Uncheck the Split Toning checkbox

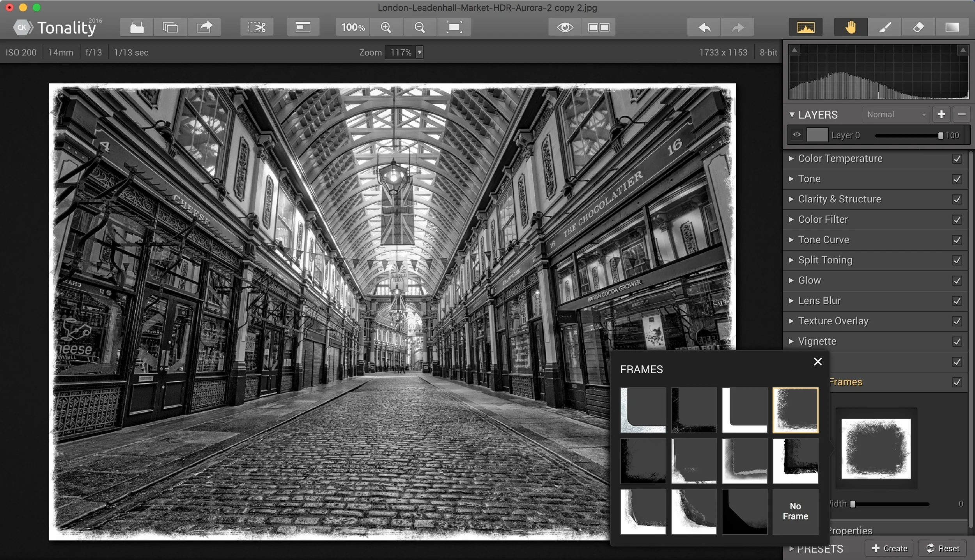(957, 260)
